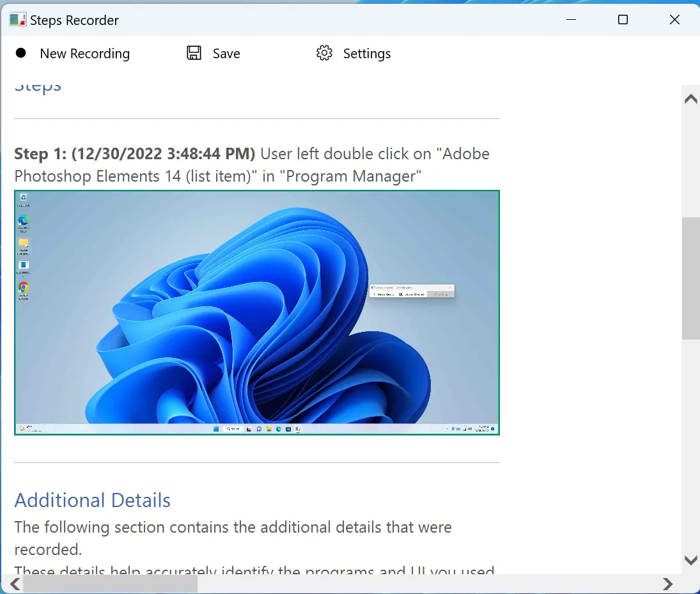Click the Google Chrome icon on the captured desktop
The width and height of the screenshot is (700, 594).
click(x=23, y=288)
